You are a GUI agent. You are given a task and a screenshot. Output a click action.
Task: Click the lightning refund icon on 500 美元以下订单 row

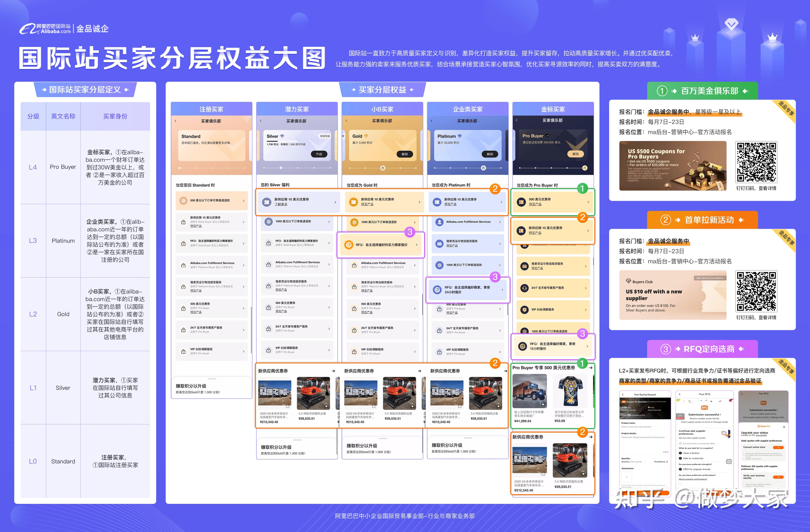coord(184,201)
